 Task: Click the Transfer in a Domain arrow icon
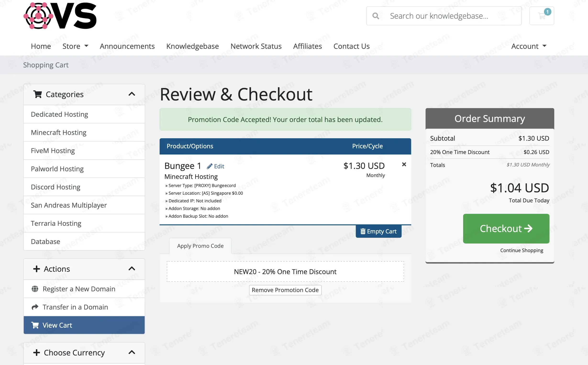pos(35,307)
